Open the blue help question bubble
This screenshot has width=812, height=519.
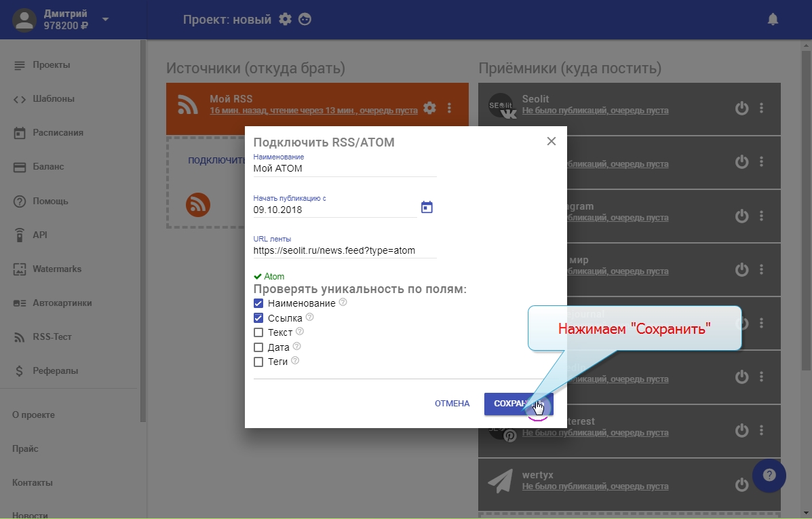[x=769, y=476]
